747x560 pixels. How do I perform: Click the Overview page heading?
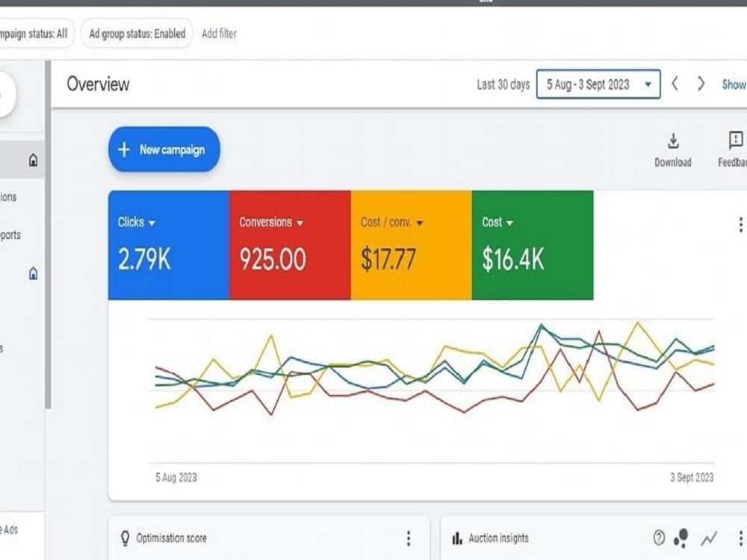(98, 84)
